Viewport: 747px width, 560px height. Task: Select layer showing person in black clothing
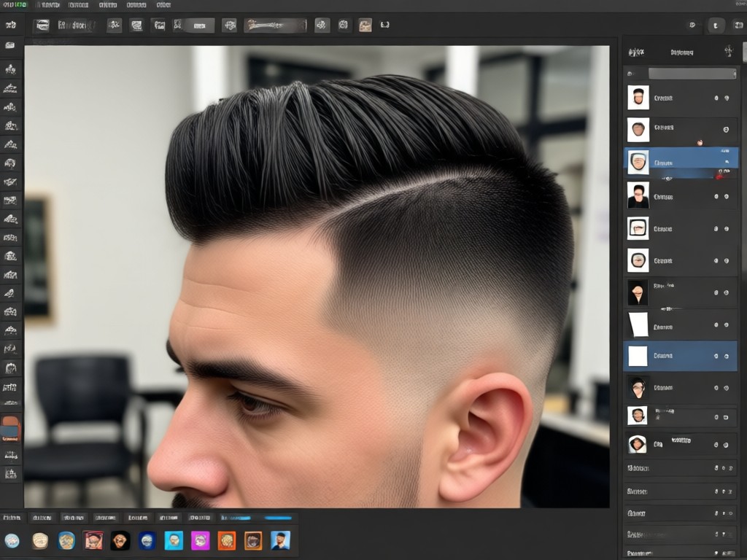click(681, 196)
